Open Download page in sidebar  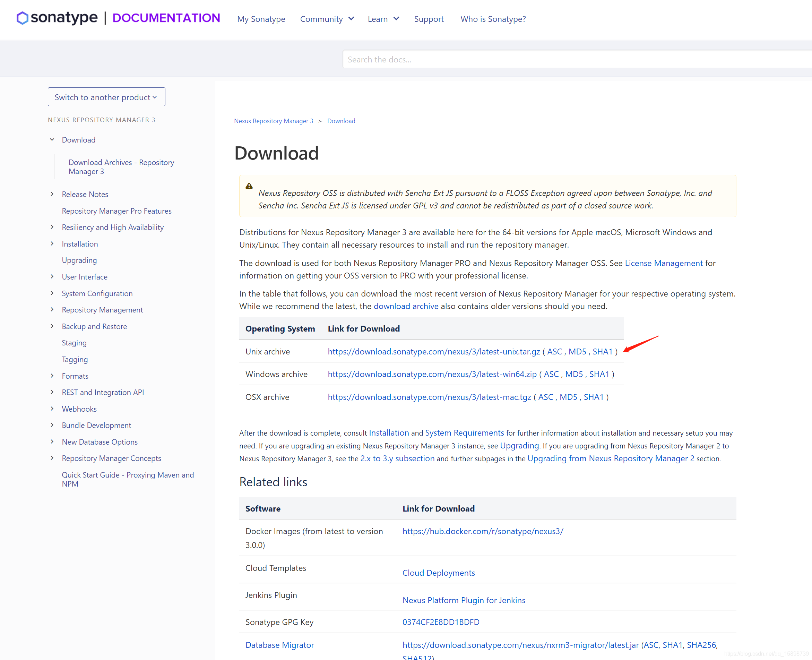coord(79,139)
